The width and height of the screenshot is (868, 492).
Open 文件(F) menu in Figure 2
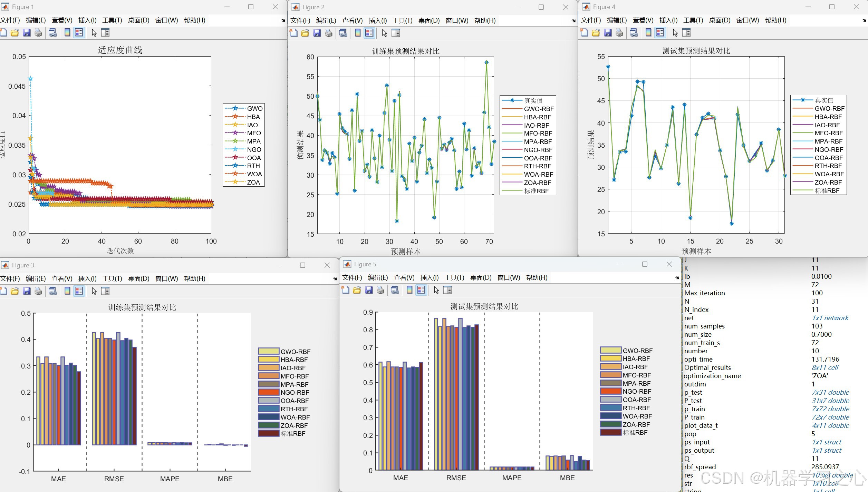click(x=300, y=20)
